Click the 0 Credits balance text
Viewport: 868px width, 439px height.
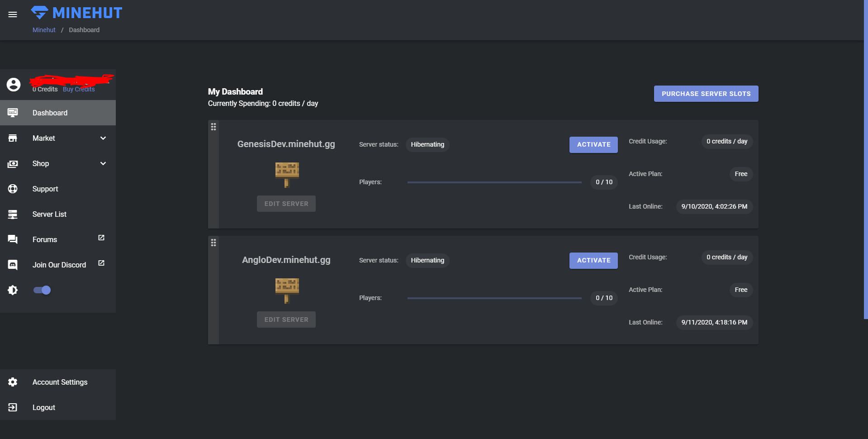tap(45, 89)
